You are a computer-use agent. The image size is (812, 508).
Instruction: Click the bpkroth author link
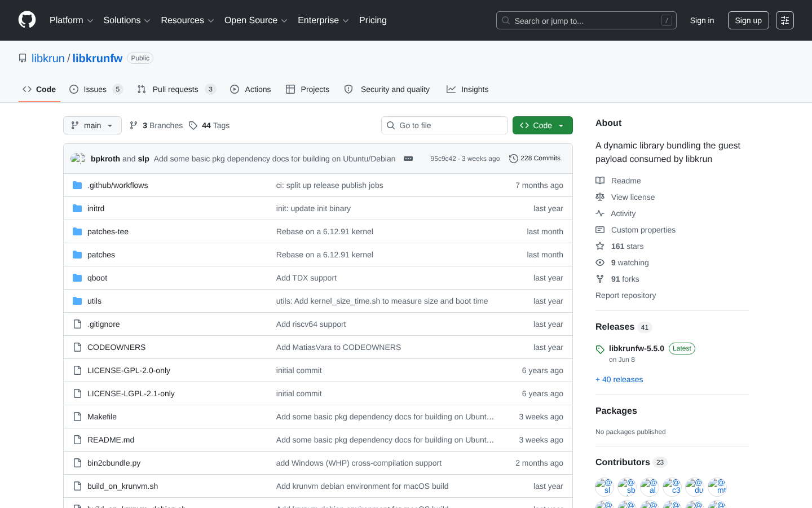click(x=105, y=159)
